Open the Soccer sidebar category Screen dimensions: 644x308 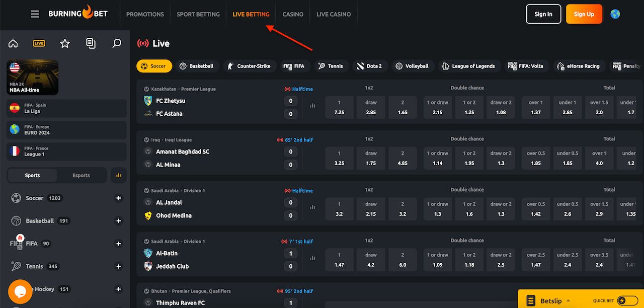(x=35, y=198)
